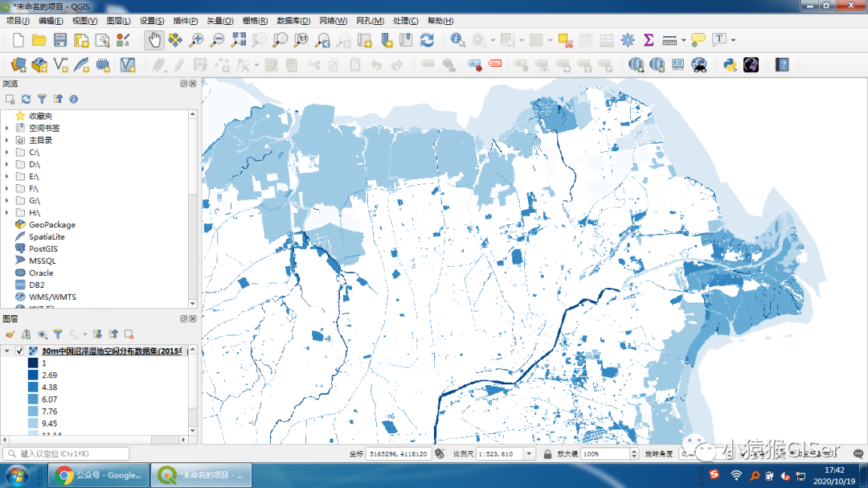The width and height of the screenshot is (868, 488).
Task: Select PostGIS in the browser panel
Action: tap(43, 248)
